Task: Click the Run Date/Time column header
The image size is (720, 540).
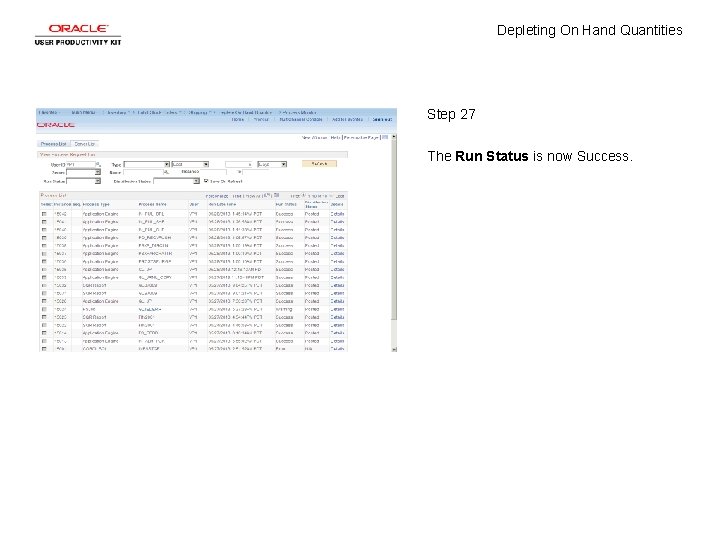Action: click(x=222, y=204)
